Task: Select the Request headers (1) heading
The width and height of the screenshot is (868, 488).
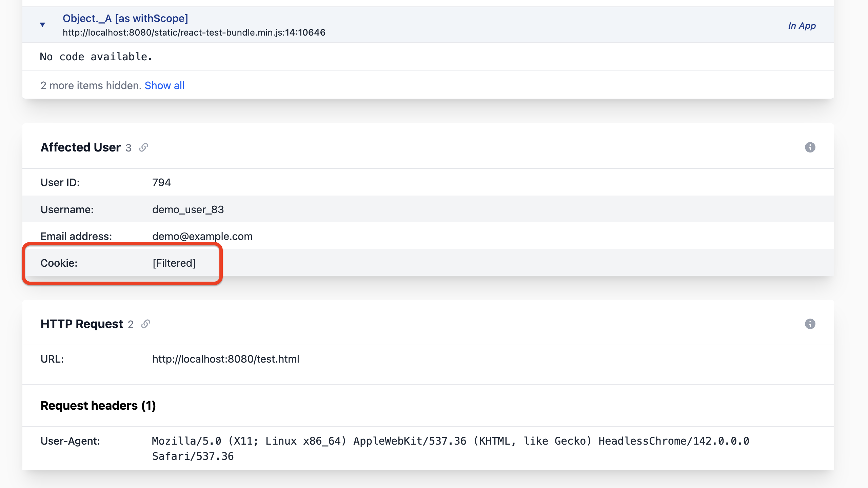Action: point(98,405)
